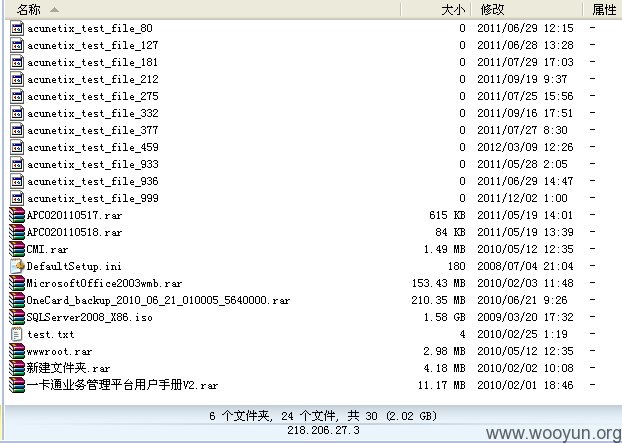Click the acunetix_test_file_212 file icon
The image size is (622, 443).
[x=17, y=79]
